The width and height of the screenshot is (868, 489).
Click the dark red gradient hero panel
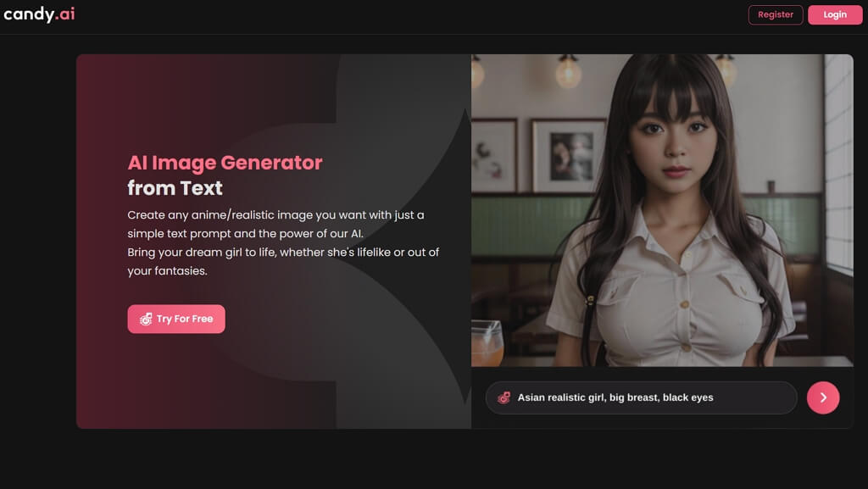point(274,242)
